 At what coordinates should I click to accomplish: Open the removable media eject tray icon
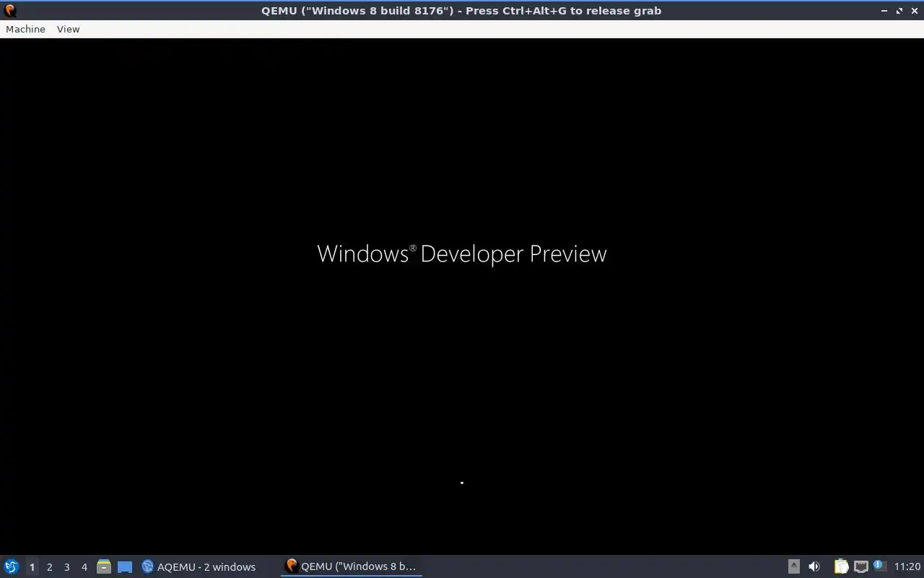[793, 566]
